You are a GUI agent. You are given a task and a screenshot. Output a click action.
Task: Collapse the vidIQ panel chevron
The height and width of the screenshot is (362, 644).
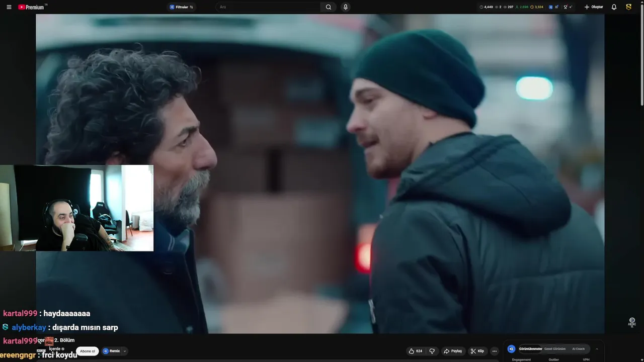[597, 348]
